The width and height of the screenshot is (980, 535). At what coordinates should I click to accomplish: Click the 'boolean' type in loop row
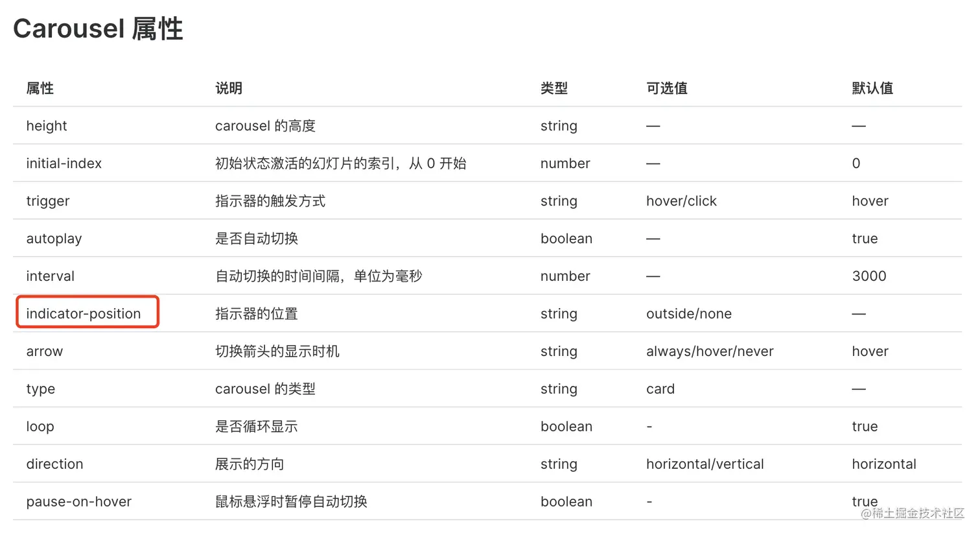tap(566, 427)
